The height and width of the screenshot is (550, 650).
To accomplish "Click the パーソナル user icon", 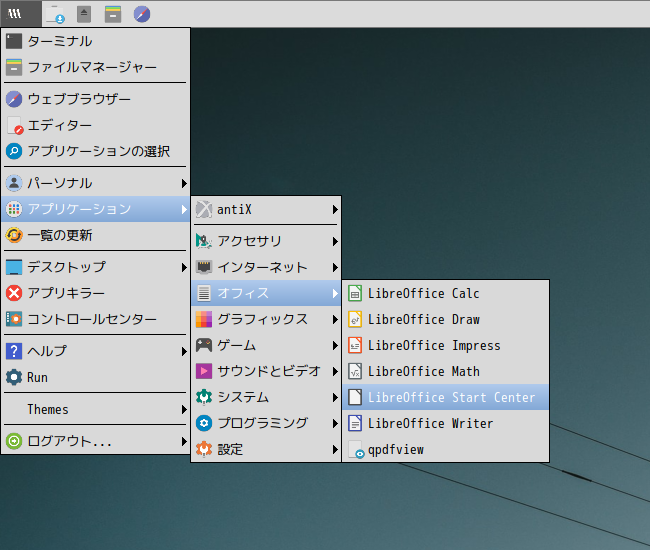I will coord(14,183).
